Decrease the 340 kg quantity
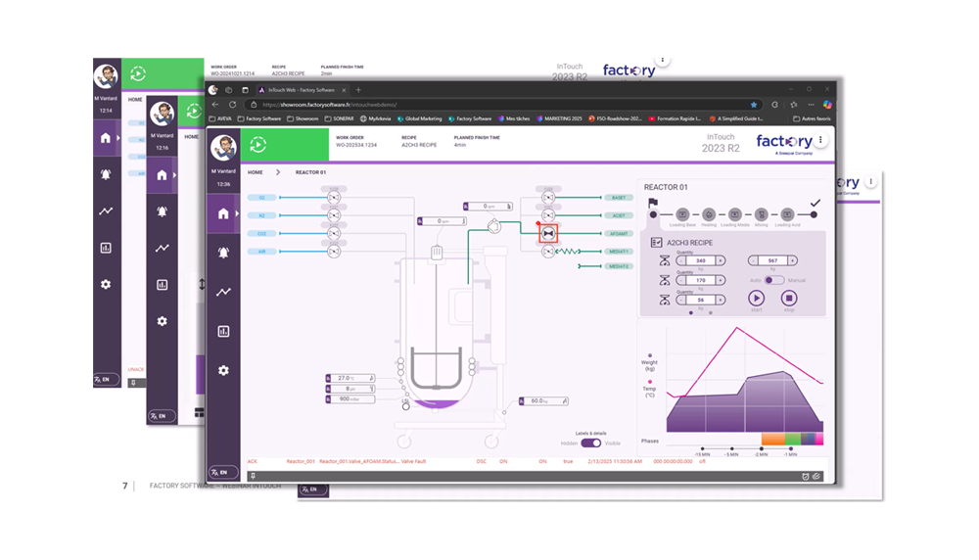Viewport: 979px width, 560px height. (x=681, y=261)
